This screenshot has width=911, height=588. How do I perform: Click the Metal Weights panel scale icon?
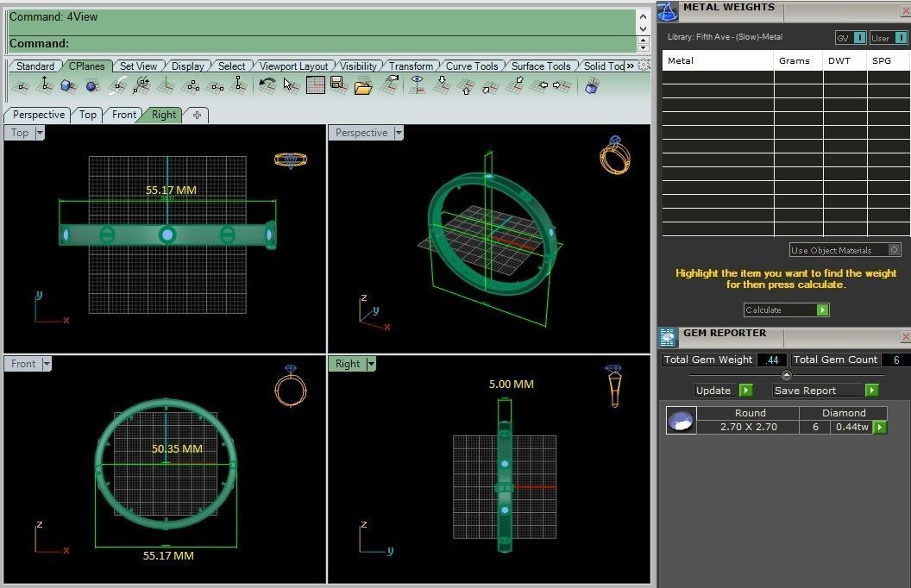tap(668, 11)
